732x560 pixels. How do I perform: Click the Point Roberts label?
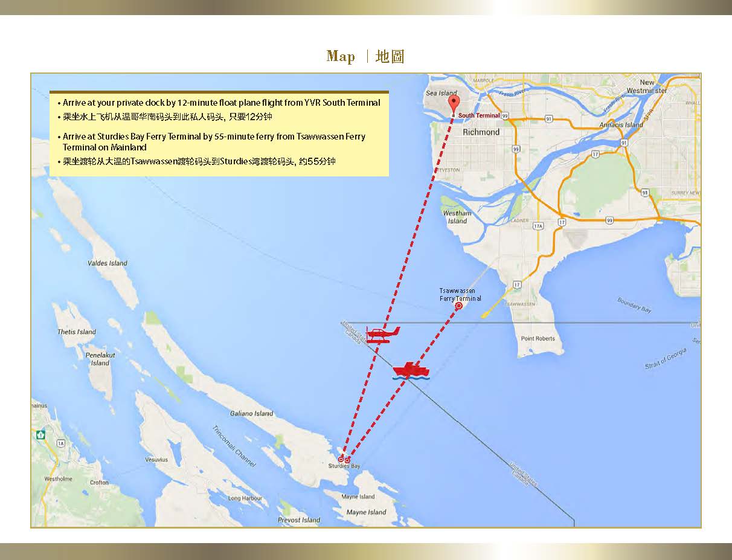(538, 338)
